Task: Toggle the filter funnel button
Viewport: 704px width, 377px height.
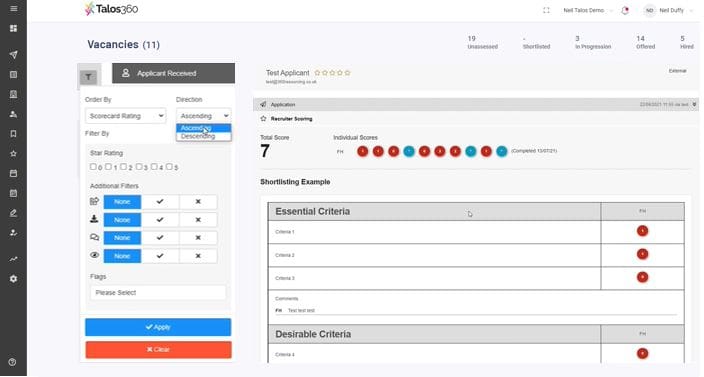Action: [x=88, y=77]
